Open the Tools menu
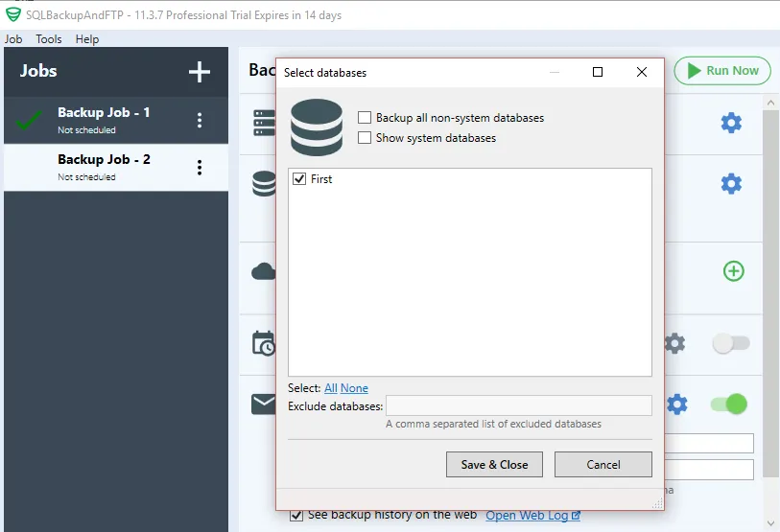The image size is (780, 532). point(49,38)
